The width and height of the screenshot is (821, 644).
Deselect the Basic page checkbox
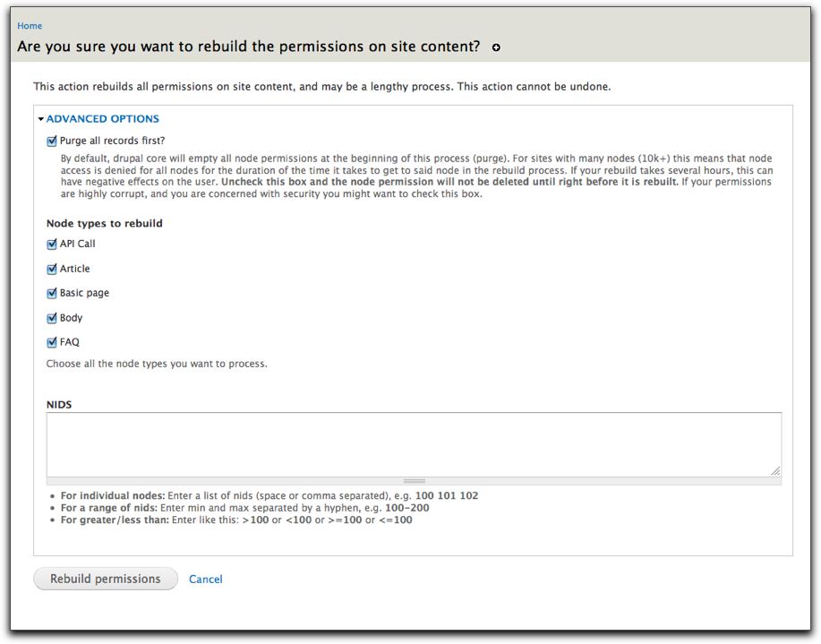[51, 294]
